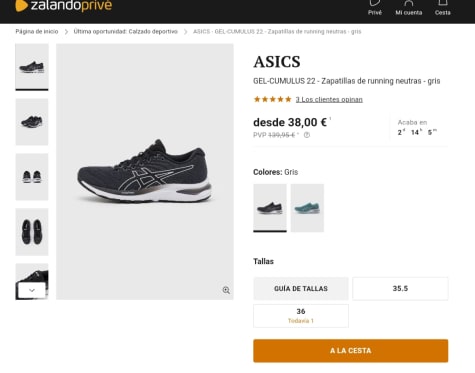This screenshot has width=475, height=373.
Task: Click the five-star rating icons
Action: pos(272,99)
